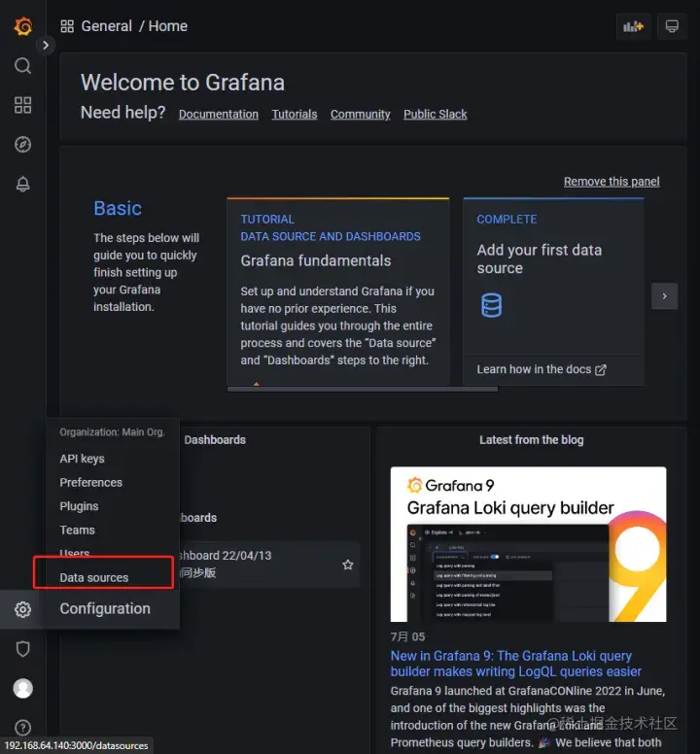The height and width of the screenshot is (754, 700).
Task: Click the database icon on data source card
Action: (x=491, y=305)
